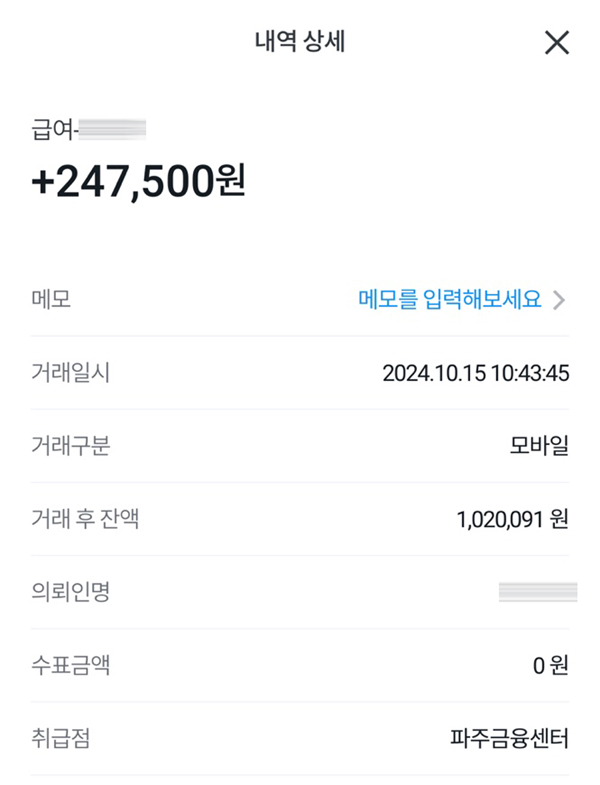Click the 의뢰인명 row label
This screenshot has height=785, width=600.
click(x=70, y=592)
